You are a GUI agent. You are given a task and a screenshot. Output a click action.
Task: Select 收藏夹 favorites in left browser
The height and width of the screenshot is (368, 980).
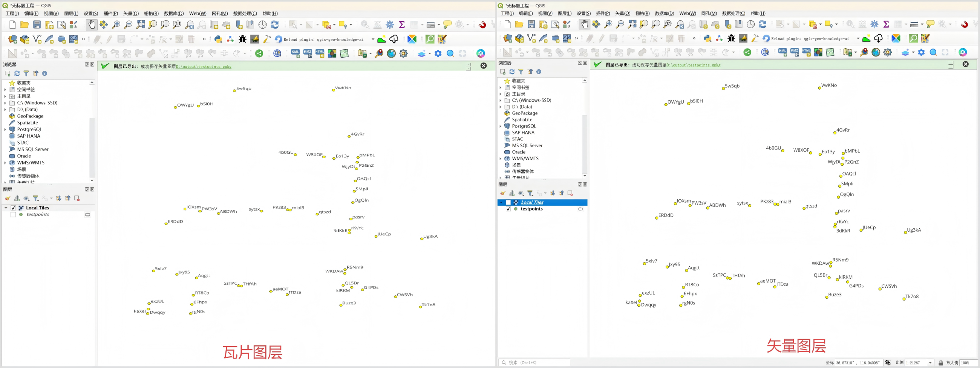[24, 83]
